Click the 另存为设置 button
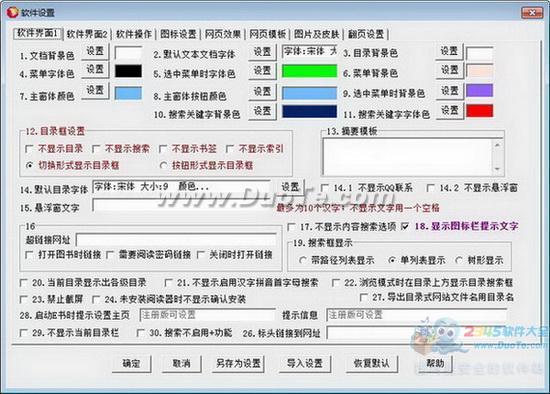 click(239, 363)
